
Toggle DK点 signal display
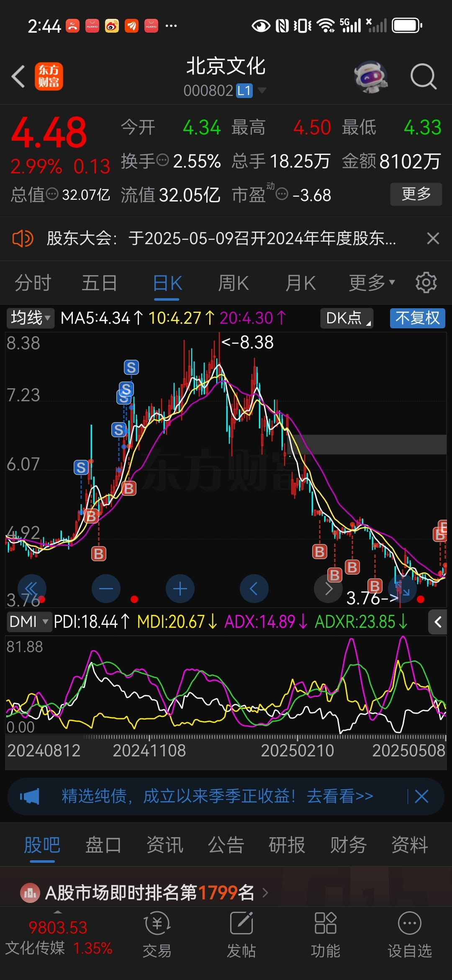(347, 318)
